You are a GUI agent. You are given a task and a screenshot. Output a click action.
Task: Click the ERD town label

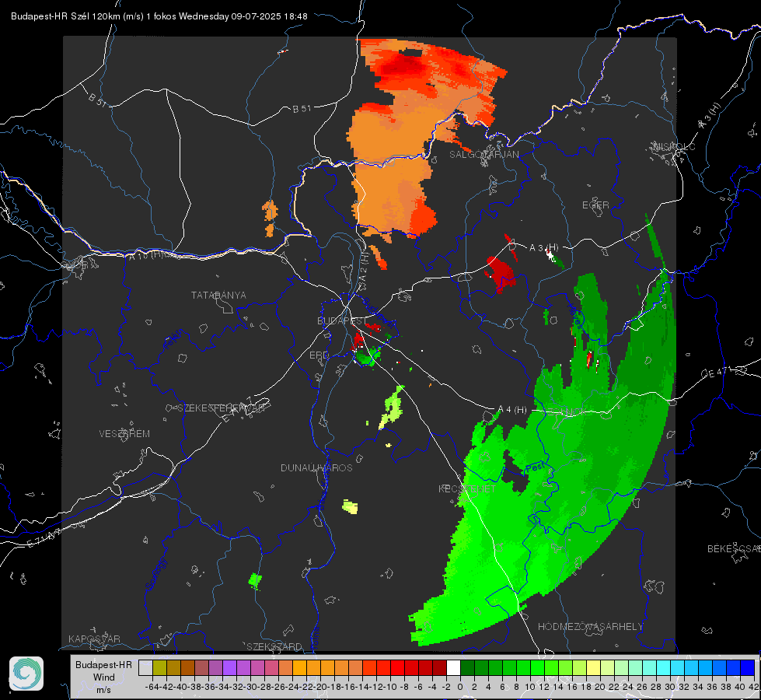(x=319, y=355)
